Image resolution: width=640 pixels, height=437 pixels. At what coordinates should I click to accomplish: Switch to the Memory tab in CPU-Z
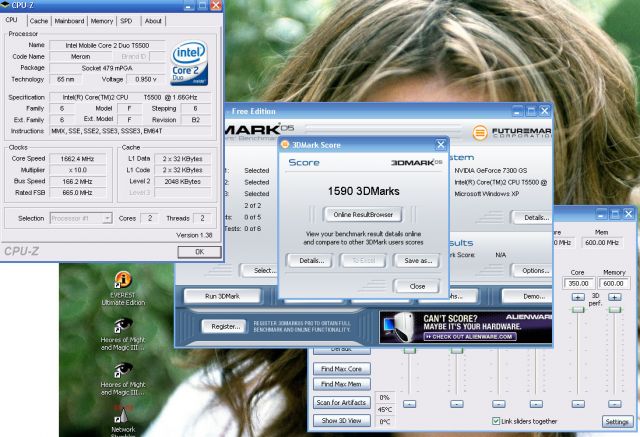coord(102,21)
